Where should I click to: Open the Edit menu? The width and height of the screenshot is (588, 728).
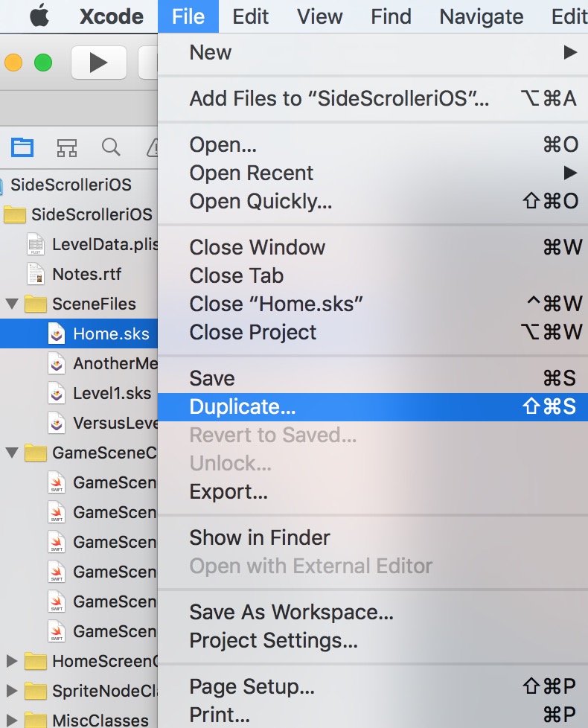tap(250, 16)
